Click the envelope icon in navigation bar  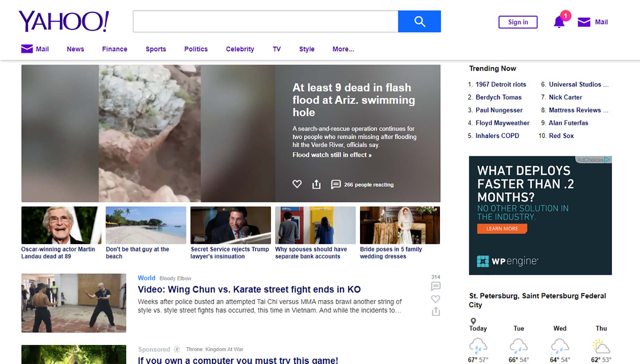27,49
